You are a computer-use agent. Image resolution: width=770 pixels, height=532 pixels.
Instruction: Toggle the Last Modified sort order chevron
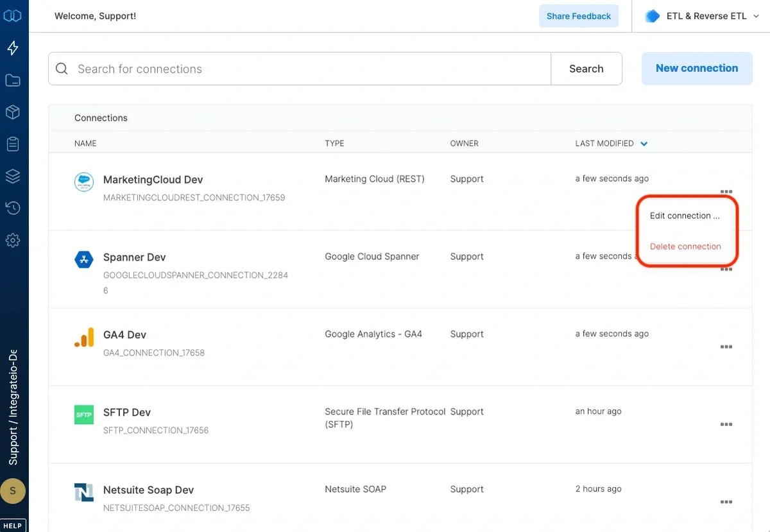point(644,143)
